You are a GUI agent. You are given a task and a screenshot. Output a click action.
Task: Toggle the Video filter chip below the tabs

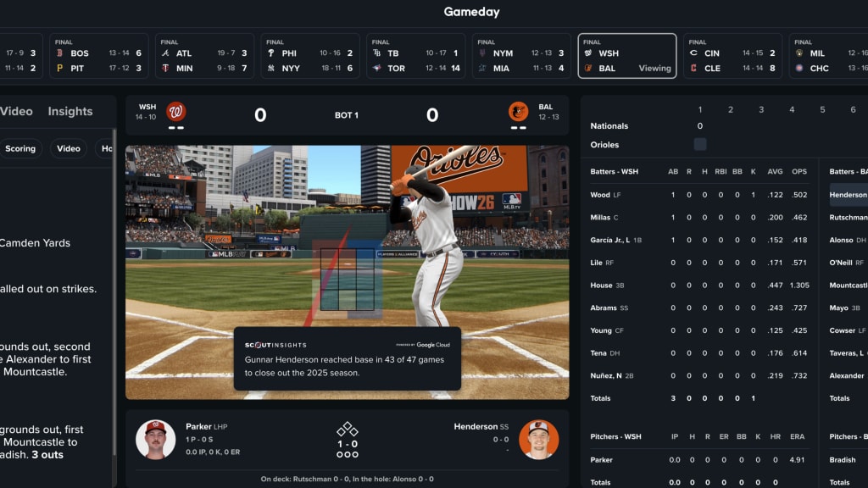69,148
